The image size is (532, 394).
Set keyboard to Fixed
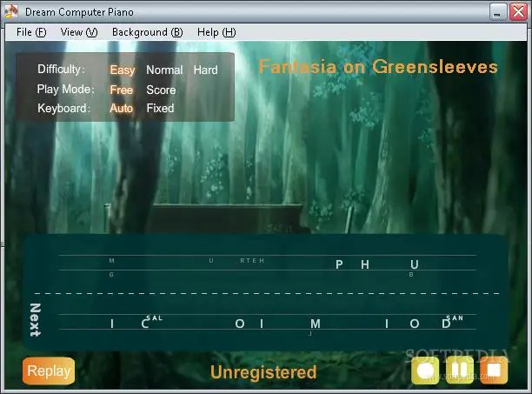[x=160, y=108]
